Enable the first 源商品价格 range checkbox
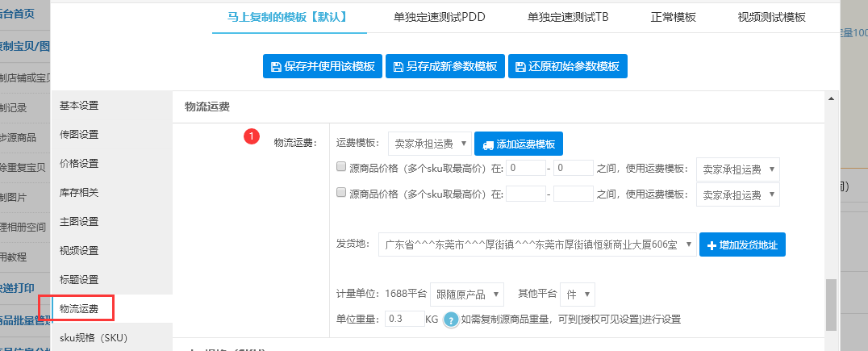Image resolution: width=868 pixels, height=351 pixels. (x=341, y=167)
